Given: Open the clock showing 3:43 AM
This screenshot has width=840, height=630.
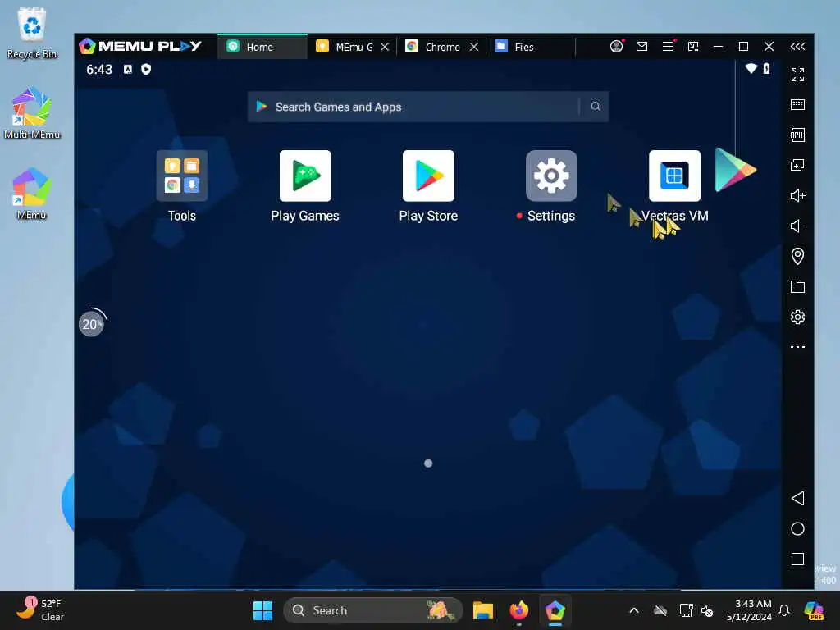Looking at the screenshot, I should [x=749, y=610].
